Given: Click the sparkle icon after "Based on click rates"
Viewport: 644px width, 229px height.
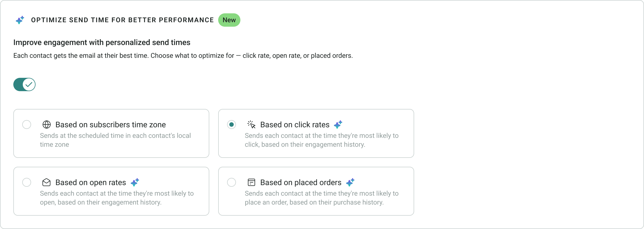Looking at the screenshot, I should click(338, 125).
